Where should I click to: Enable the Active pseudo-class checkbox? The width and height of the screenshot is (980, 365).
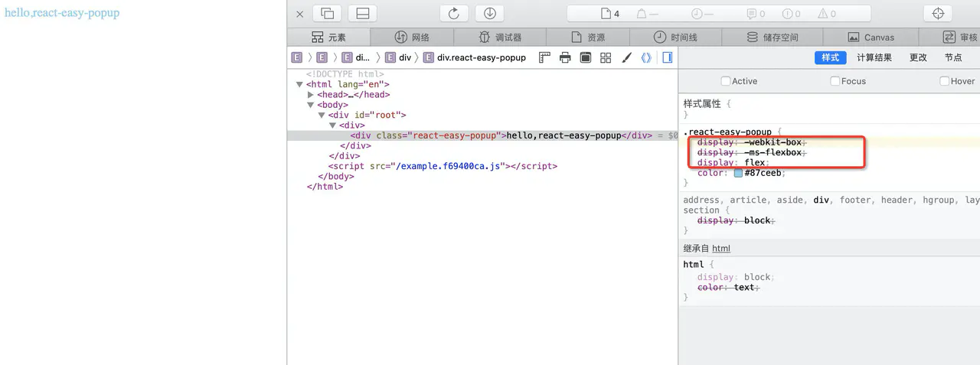tap(726, 81)
